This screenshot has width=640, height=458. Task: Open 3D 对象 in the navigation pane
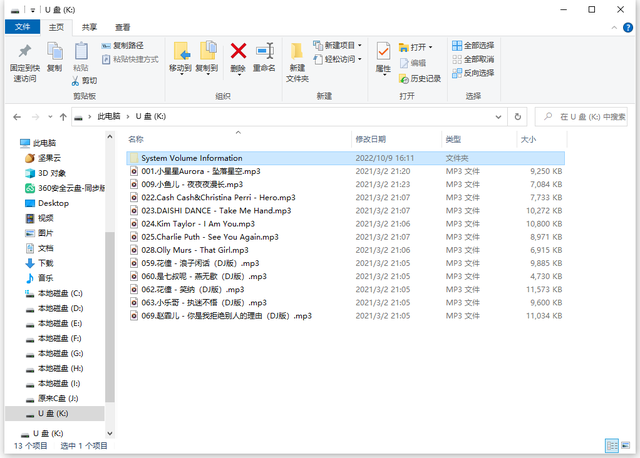52,173
